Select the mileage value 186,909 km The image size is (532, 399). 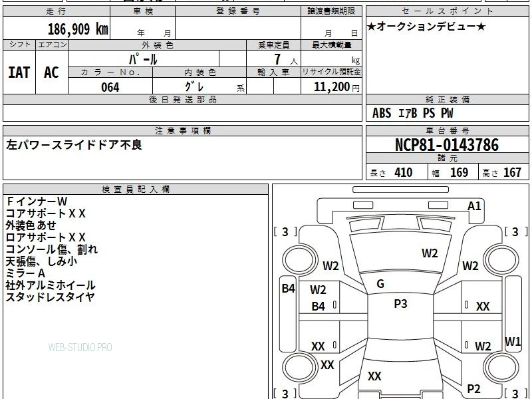pyautogui.click(x=78, y=29)
